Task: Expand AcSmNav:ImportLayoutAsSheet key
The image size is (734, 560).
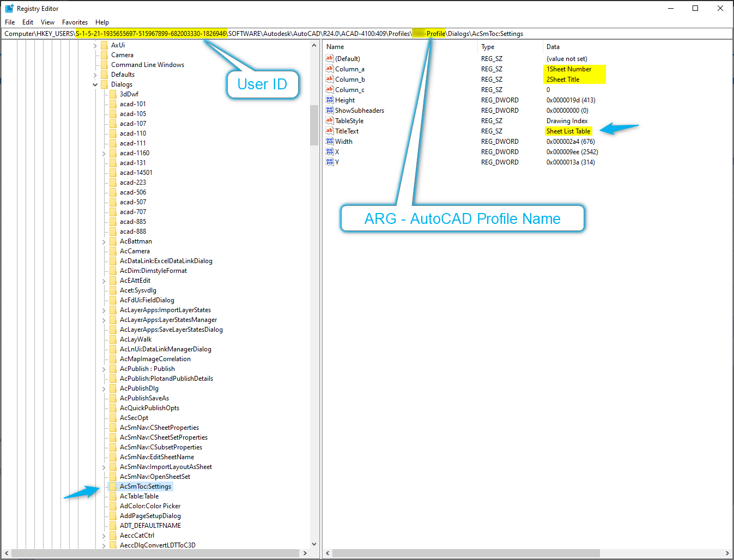Action: click(104, 467)
